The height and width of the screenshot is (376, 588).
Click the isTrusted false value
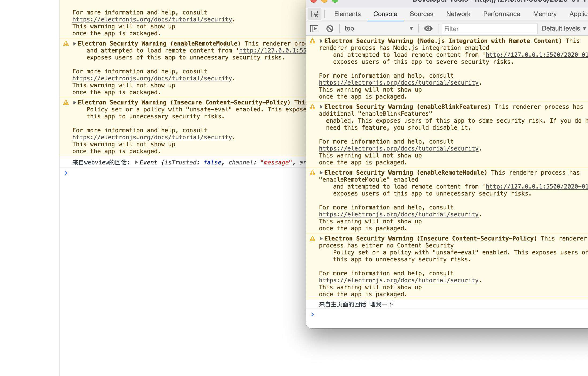click(x=212, y=162)
